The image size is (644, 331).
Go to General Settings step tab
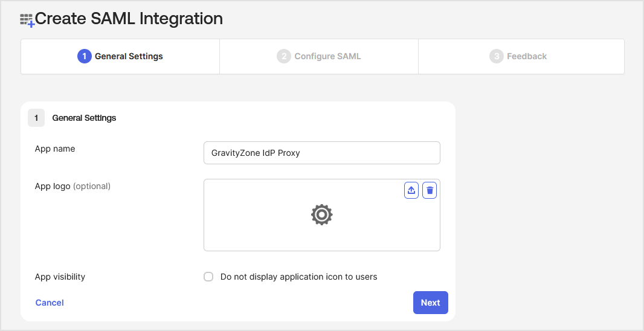[x=120, y=56]
